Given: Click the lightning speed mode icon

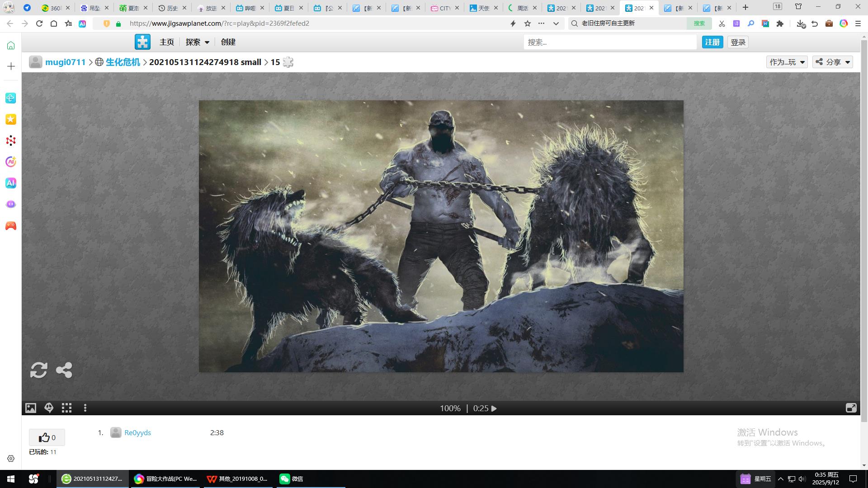Looking at the screenshot, I should [x=513, y=23].
